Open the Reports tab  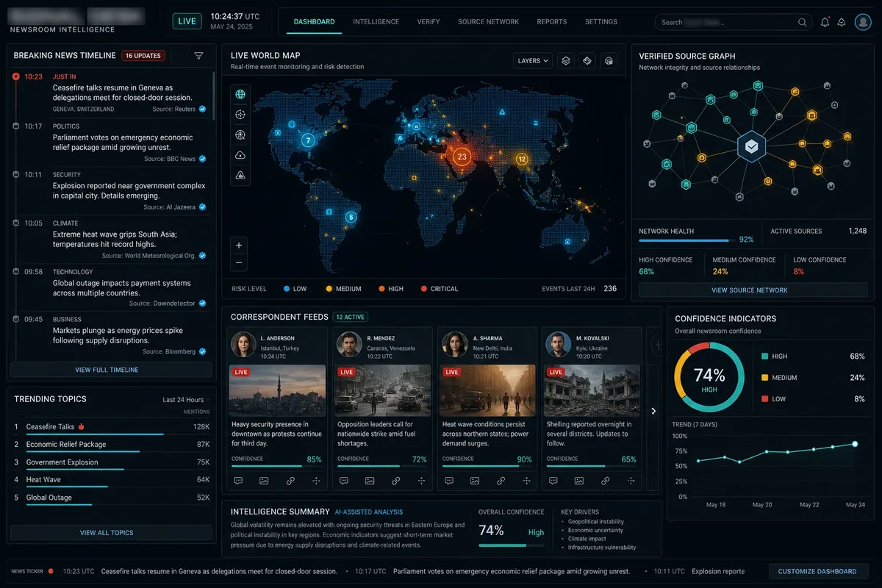pos(552,22)
